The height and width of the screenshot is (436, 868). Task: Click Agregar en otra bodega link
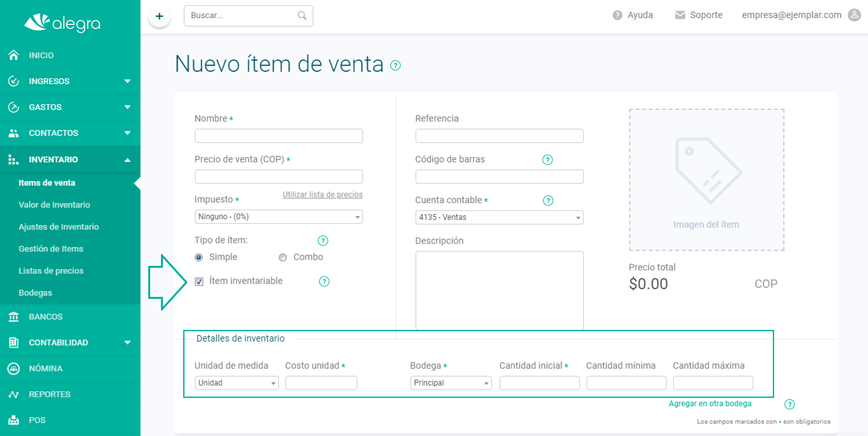pos(710,403)
